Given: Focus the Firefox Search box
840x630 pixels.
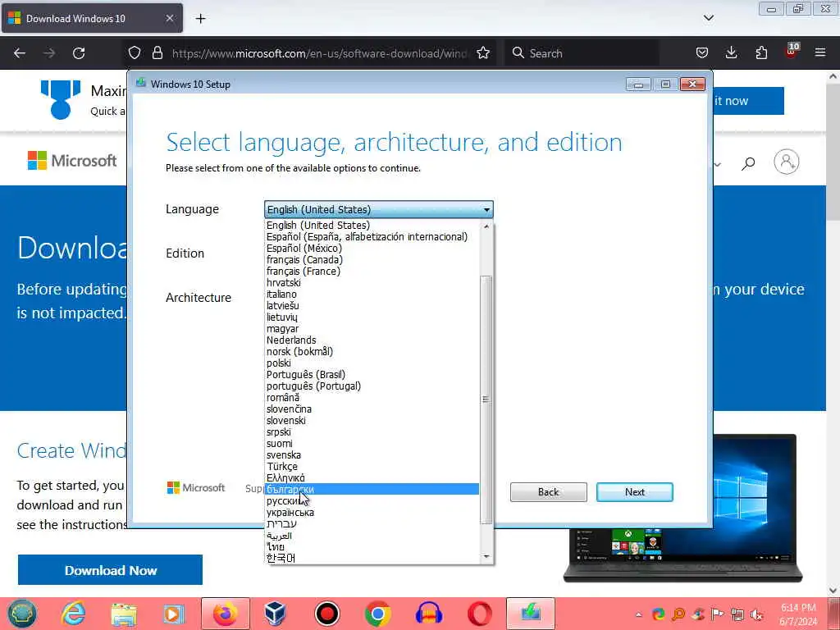Looking at the screenshot, I should (582, 53).
